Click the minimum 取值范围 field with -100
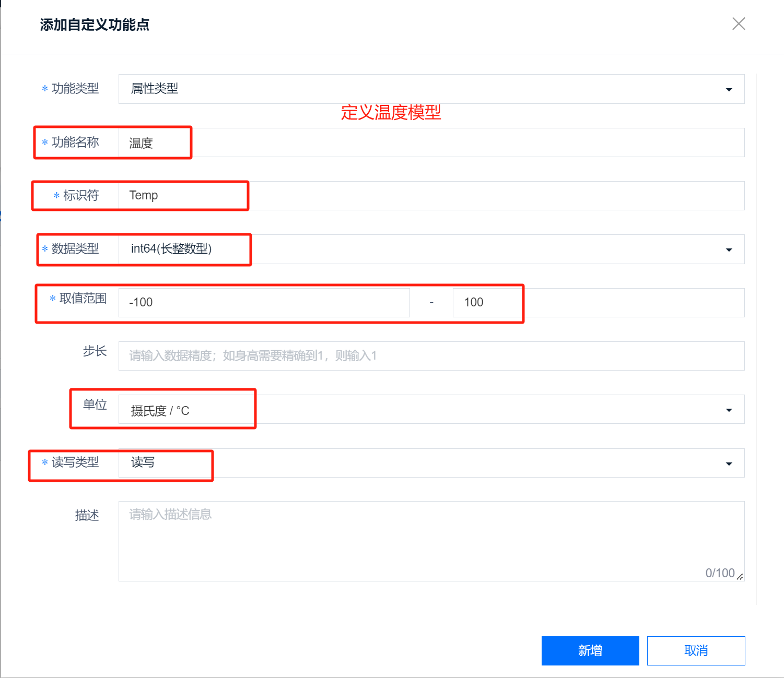Viewport: 784px width, 678px height. coord(264,303)
